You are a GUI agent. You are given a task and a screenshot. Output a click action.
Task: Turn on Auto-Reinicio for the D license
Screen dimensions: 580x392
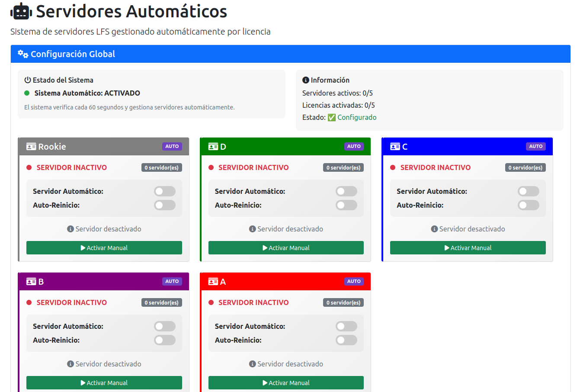coord(346,205)
